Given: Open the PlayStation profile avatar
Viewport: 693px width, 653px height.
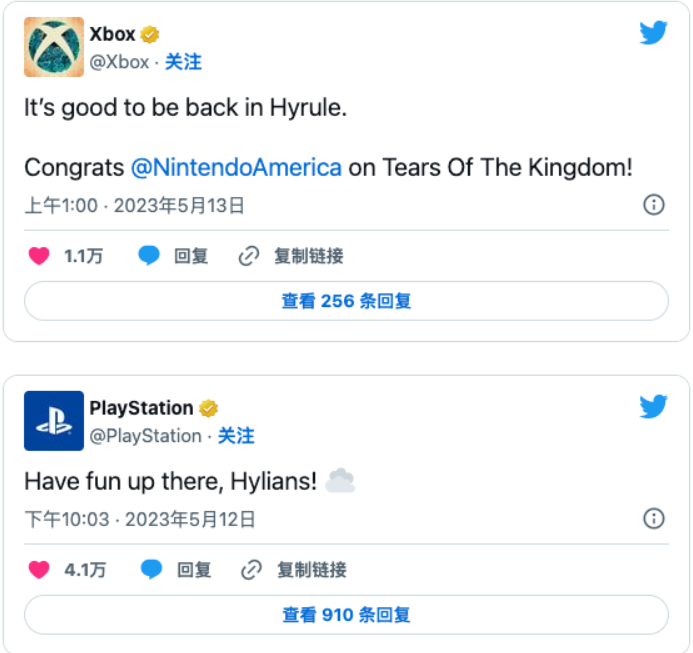Looking at the screenshot, I should (54, 420).
